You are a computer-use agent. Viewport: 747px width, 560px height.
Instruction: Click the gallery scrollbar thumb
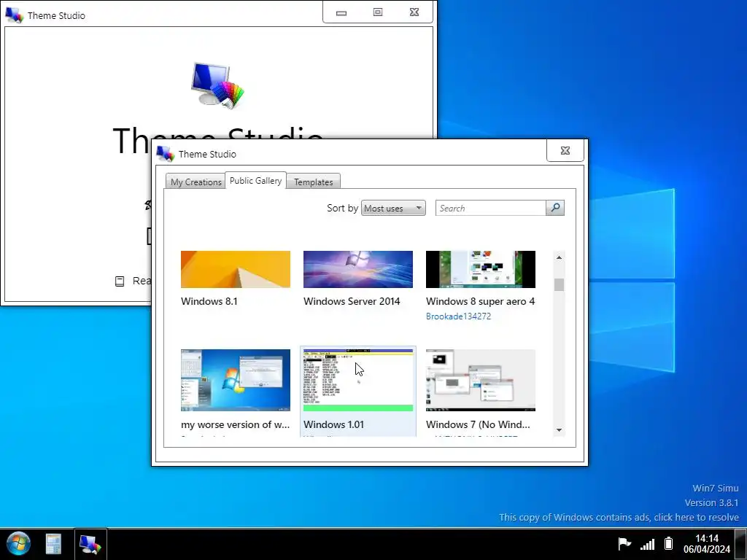[x=560, y=284]
